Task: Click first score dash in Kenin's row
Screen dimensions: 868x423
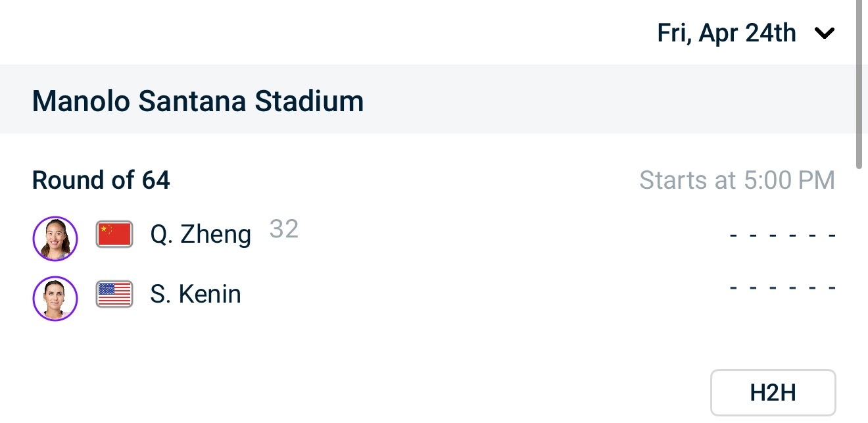Action: coord(733,288)
